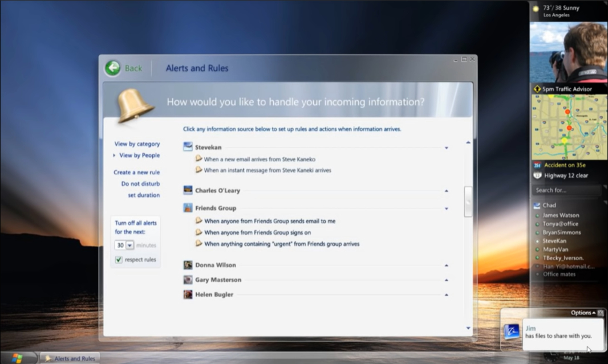
Task: Click the Windows Start orb
Action: click(x=17, y=358)
